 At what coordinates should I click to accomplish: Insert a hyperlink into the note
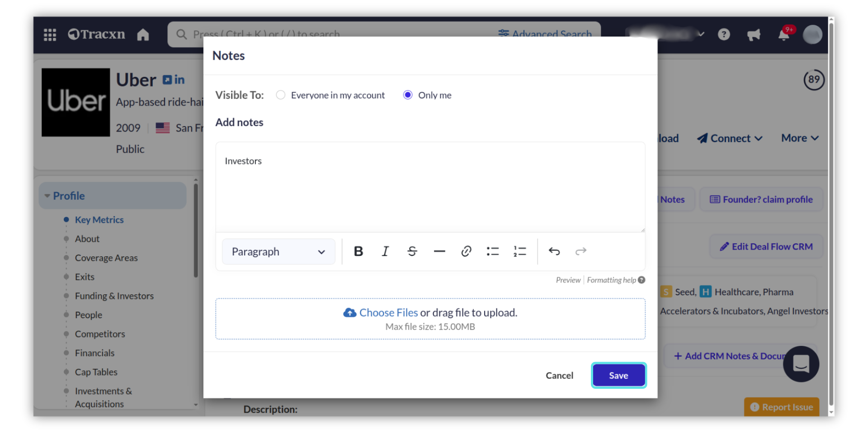tap(466, 251)
